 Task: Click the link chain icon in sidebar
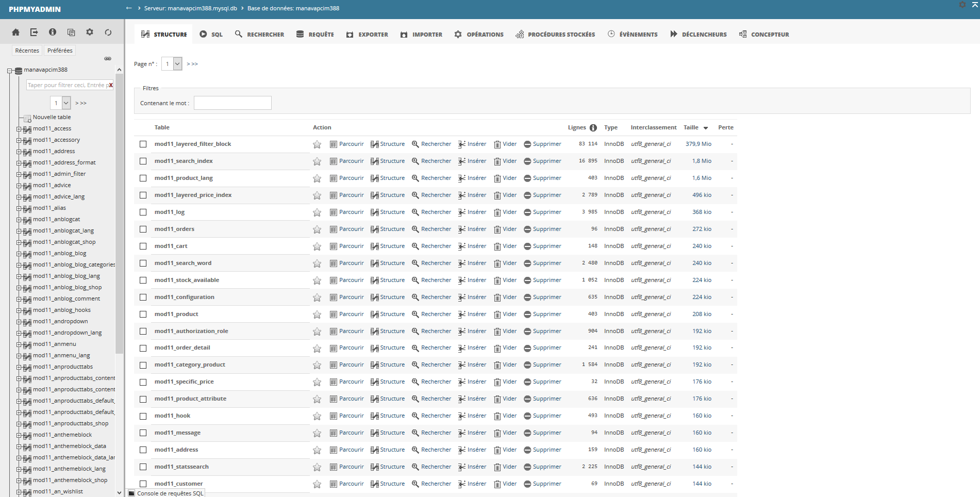pyautogui.click(x=108, y=59)
